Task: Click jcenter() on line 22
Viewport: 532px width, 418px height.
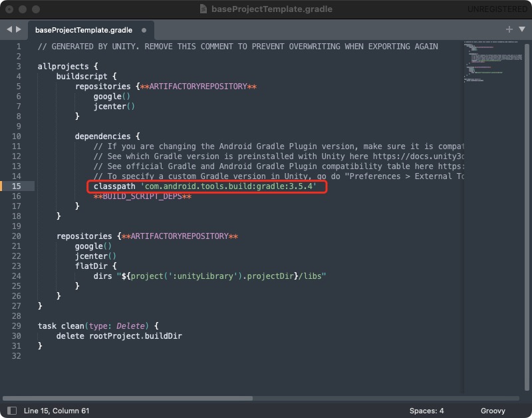Action: [x=95, y=256]
